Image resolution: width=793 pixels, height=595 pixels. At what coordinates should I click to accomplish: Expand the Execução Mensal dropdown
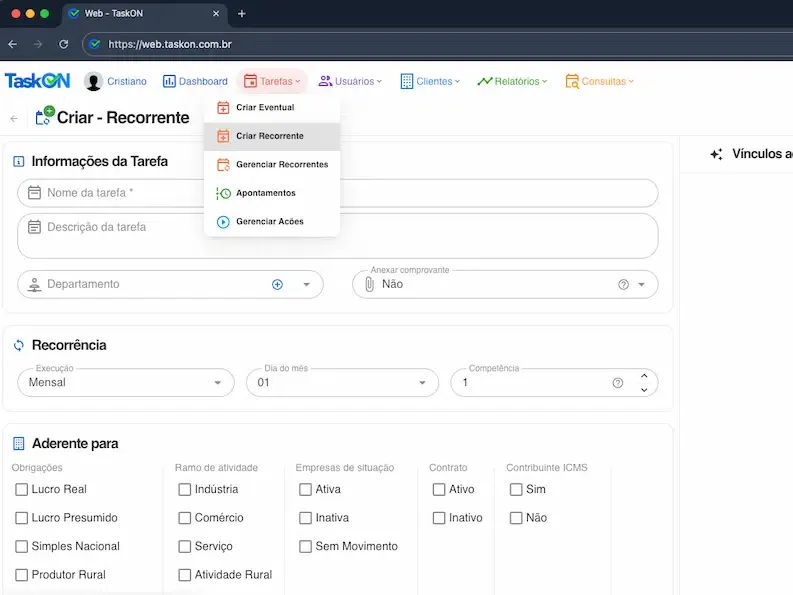[x=218, y=383]
